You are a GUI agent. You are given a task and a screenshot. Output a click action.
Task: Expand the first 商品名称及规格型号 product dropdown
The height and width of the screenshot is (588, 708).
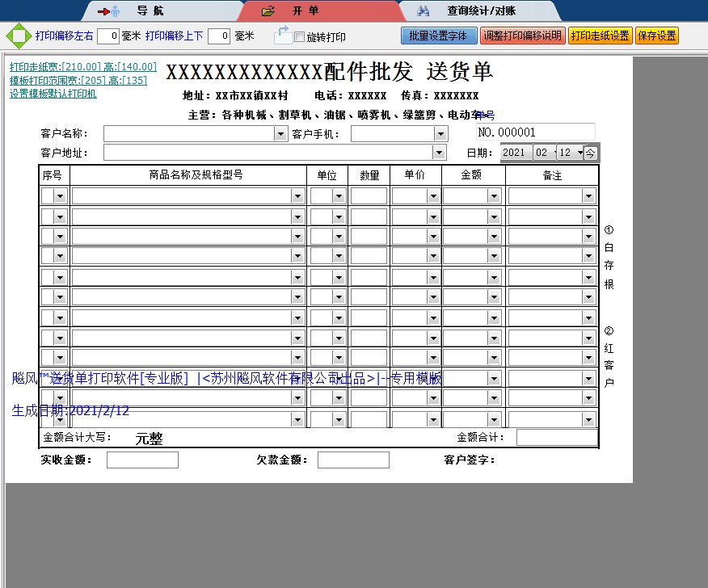pos(297,195)
